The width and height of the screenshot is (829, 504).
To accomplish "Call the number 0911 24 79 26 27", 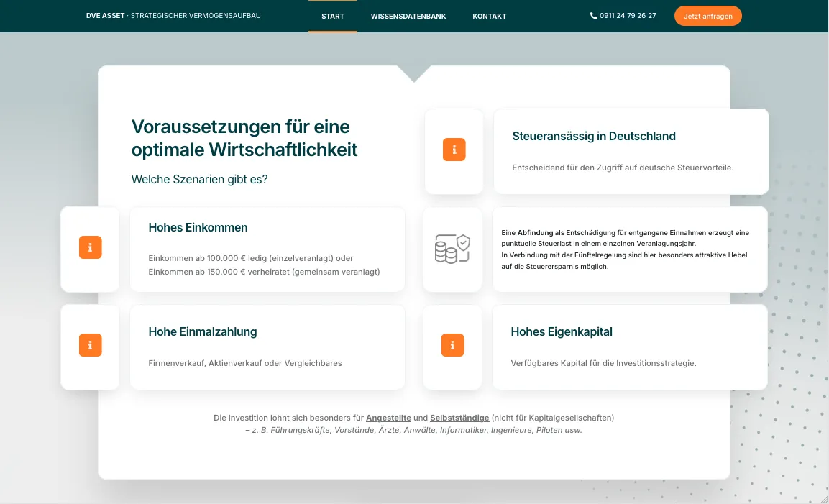I will click(628, 16).
